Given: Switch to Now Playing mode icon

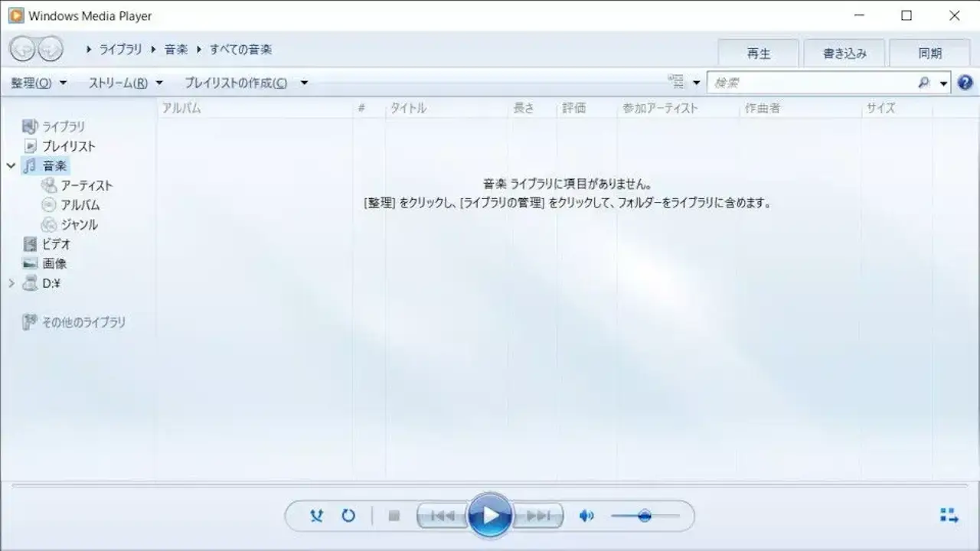Looking at the screenshot, I should [949, 516].
